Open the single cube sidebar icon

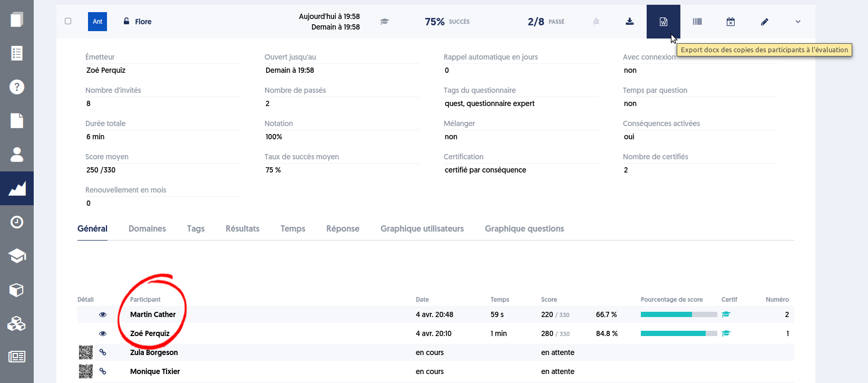[x=17, y=290]
